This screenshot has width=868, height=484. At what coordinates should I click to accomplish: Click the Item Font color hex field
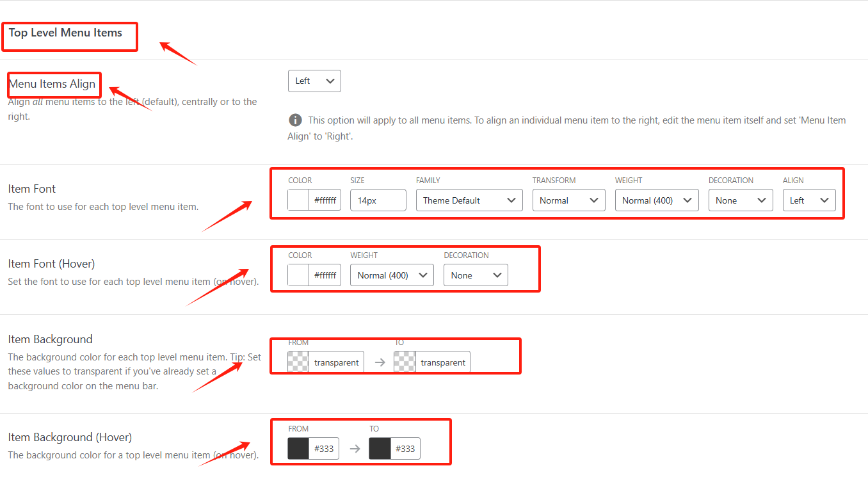[x=325, y=200]
